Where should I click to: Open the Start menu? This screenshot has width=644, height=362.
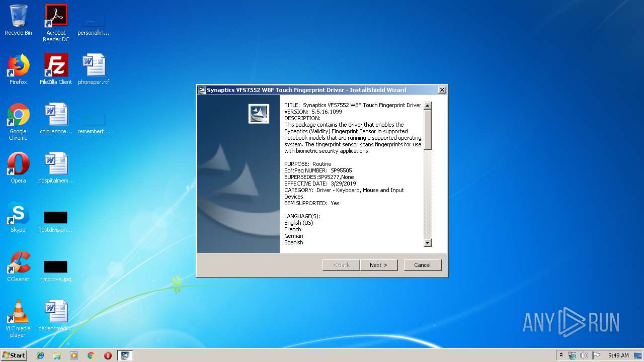(x=14, y=355)
